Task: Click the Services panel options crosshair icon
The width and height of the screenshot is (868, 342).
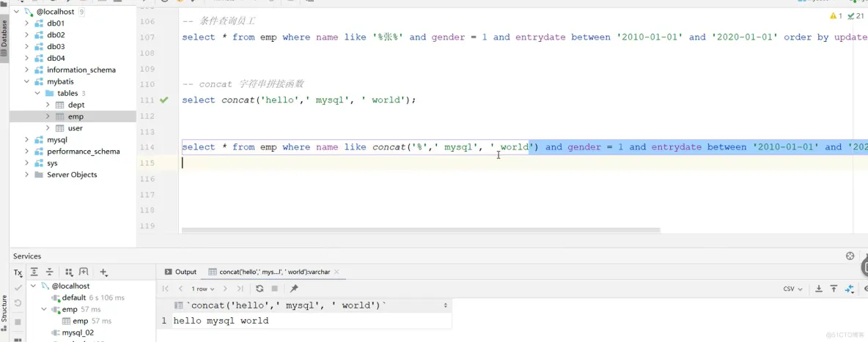Action: 850,256
